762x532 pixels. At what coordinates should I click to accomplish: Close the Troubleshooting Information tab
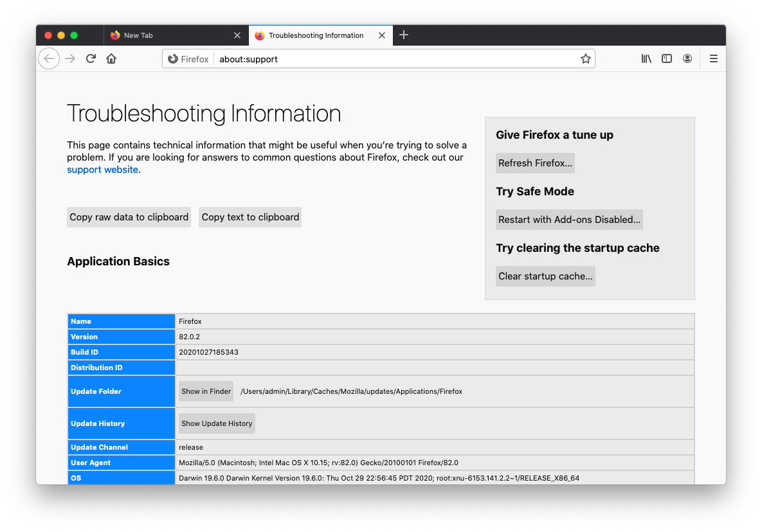(382, 35)
